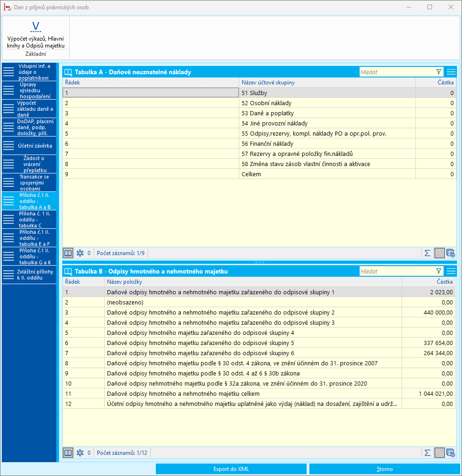Click total amount 1 044 021,00
462x476 pixels.
coord(436,394)
